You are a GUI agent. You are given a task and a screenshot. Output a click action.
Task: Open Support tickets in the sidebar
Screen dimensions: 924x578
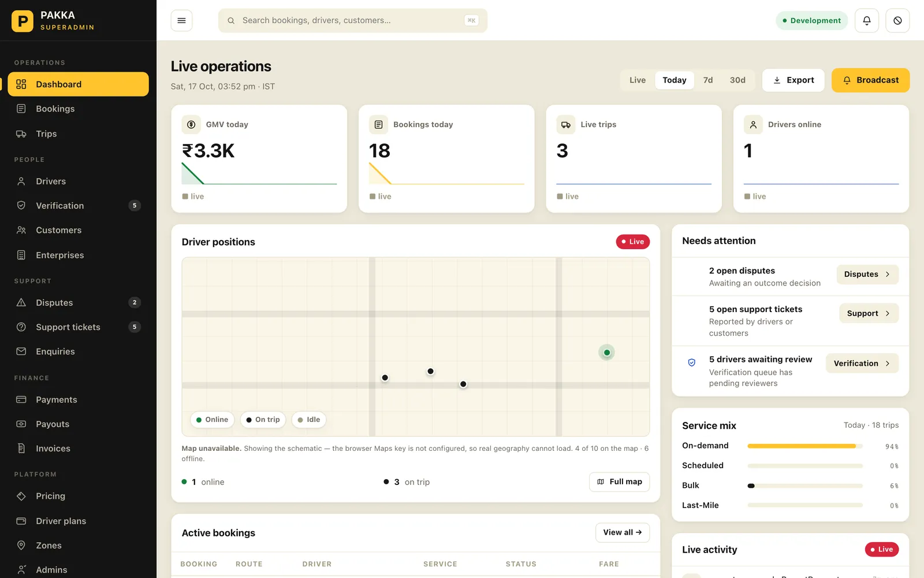coord(79,327)
